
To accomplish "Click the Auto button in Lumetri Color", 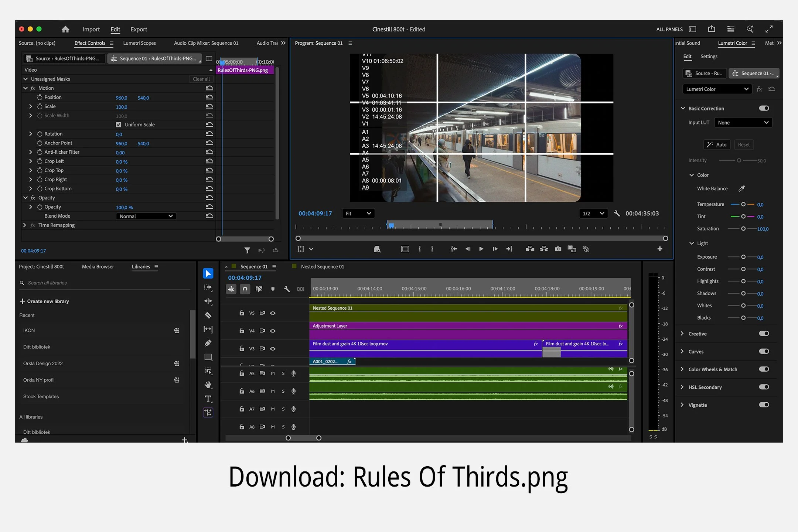I will point(716,145).
